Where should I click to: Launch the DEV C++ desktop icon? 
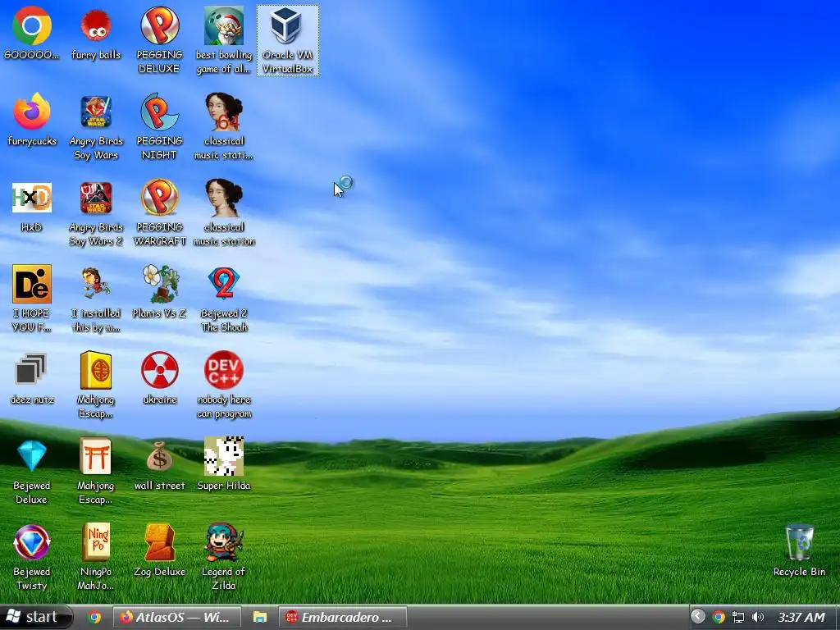223,370
